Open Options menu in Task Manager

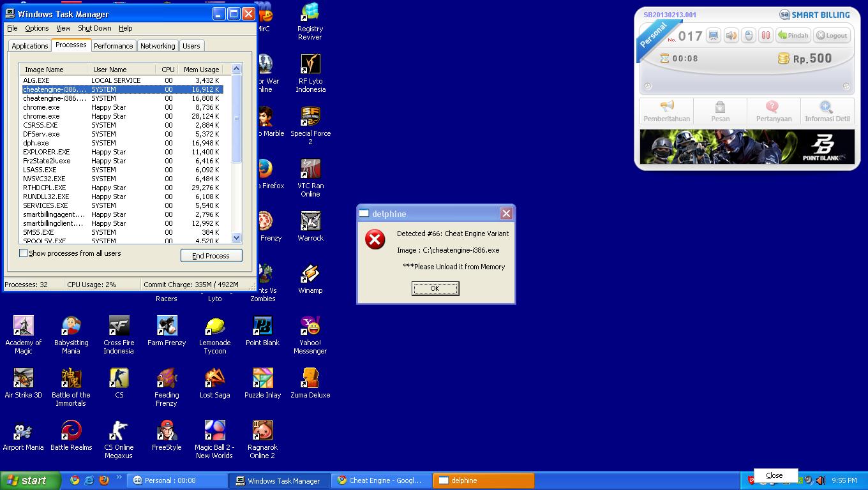(36, 28)
